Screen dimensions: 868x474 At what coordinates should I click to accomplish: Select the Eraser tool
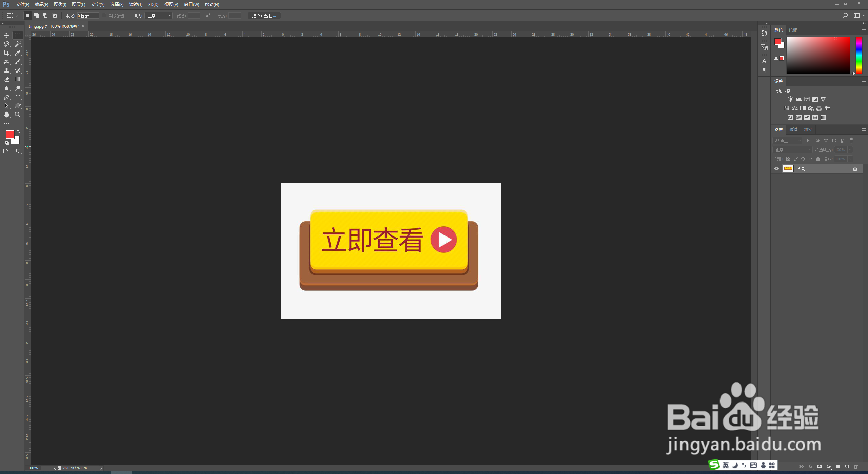click(x=6, y=79)
